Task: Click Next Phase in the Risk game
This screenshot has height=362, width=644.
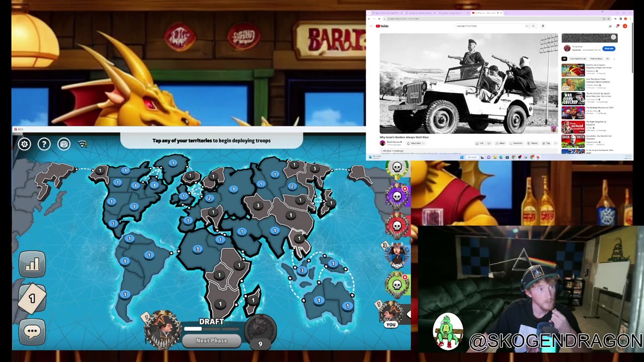Action: 211,340
